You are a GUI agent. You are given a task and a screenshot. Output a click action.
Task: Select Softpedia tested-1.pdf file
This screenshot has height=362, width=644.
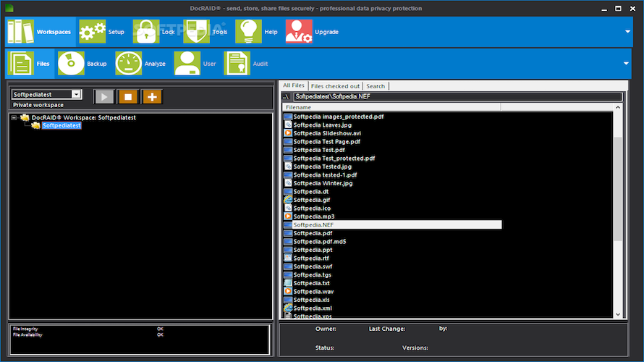coord(325,175)
